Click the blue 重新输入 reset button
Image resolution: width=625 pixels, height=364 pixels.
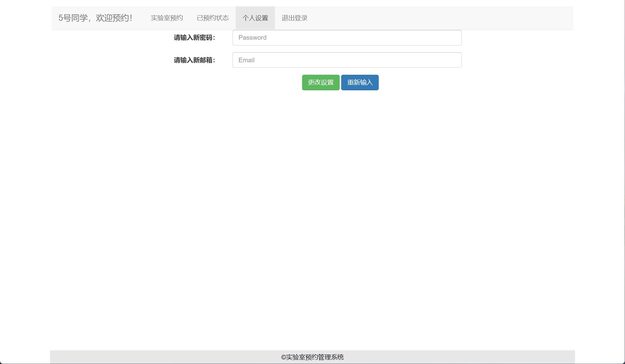click(360, 82)
